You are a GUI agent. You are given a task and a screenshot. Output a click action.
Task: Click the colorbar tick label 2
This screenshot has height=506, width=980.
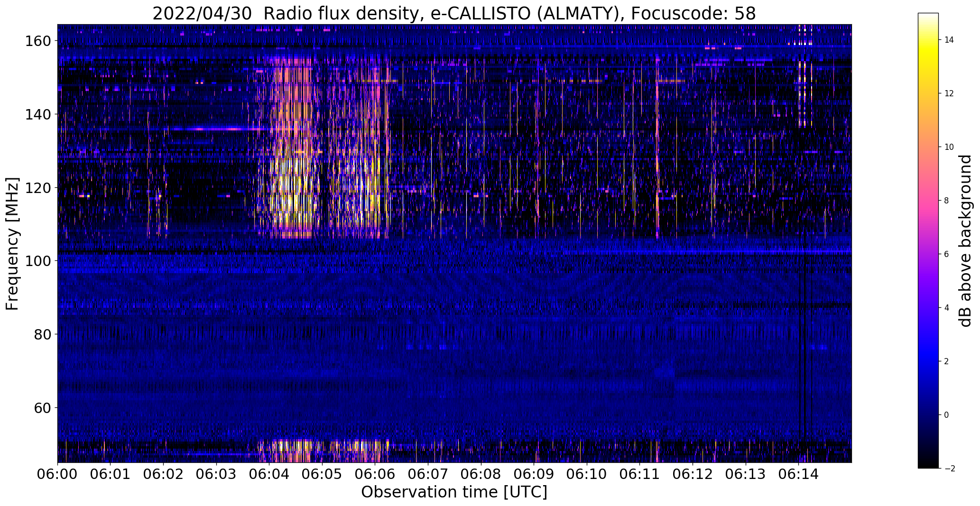(x=947, y=361)
